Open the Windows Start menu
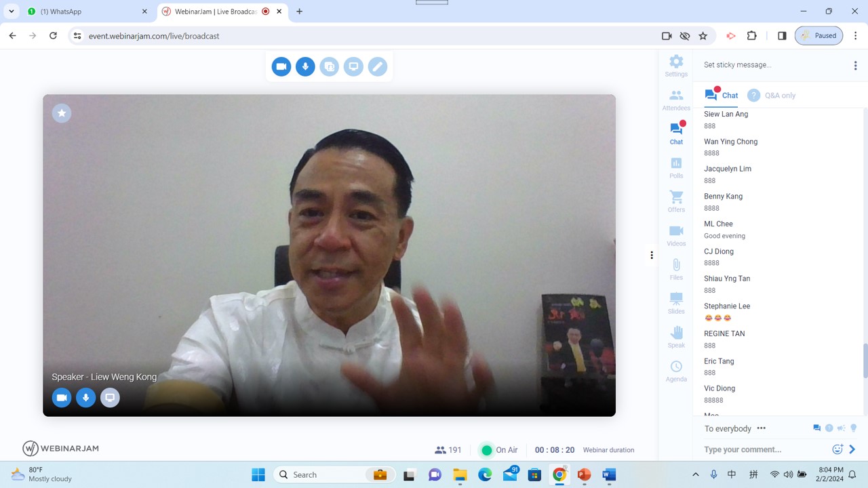Screen dimensions: 868x488 click(258, 474)
